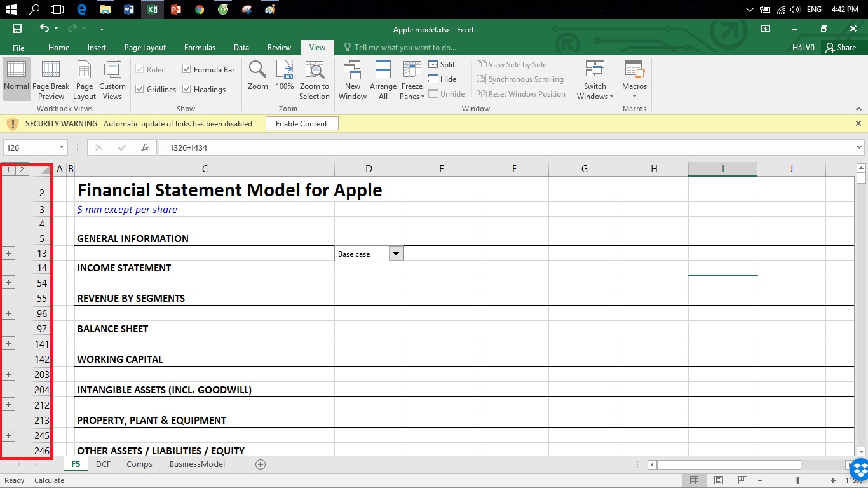Switch to Page Layout view

pyautogui.click(x=84, y=79)
